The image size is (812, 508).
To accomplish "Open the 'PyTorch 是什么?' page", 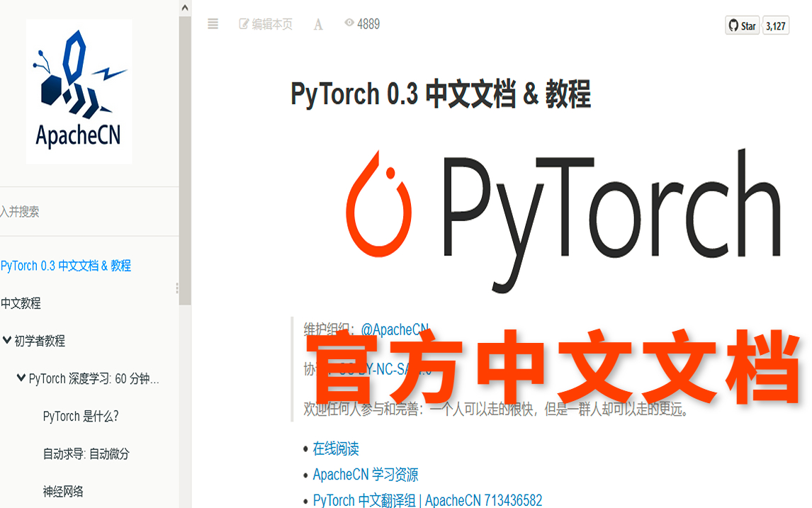I will click(81, 417).
